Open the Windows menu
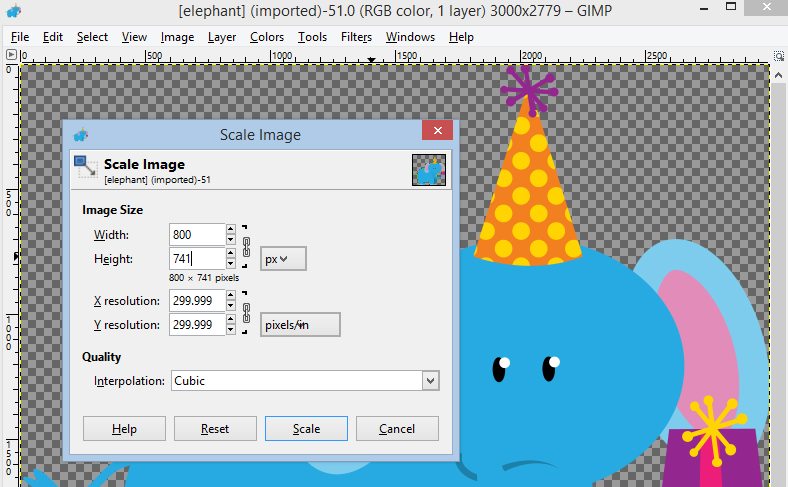 click(x=410, y=37)
